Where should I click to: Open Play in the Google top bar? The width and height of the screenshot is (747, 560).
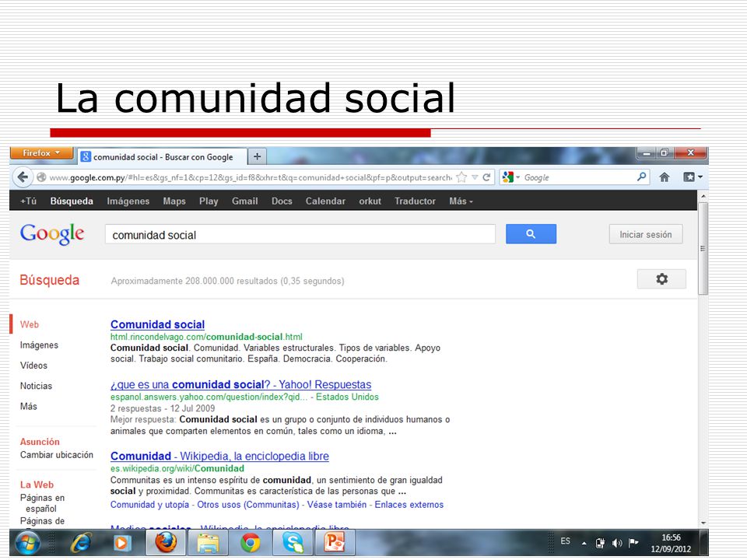click(209, 201)
